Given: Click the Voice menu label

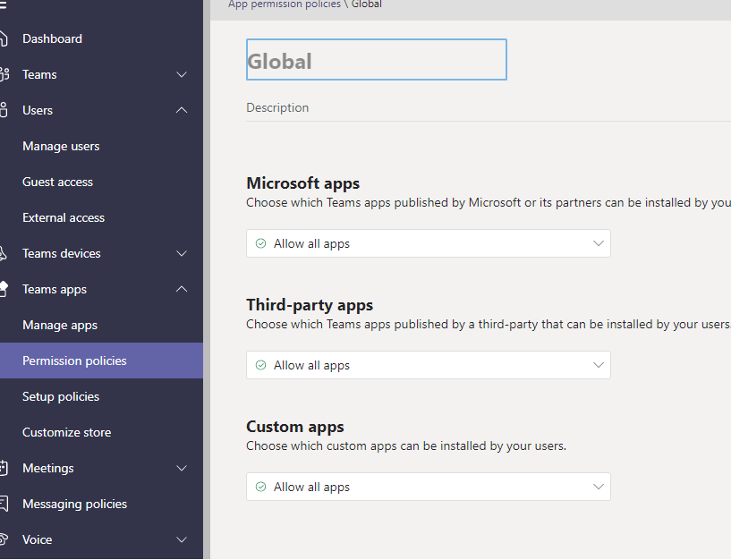Looking at the screenshot, I should tap(38, 540).
